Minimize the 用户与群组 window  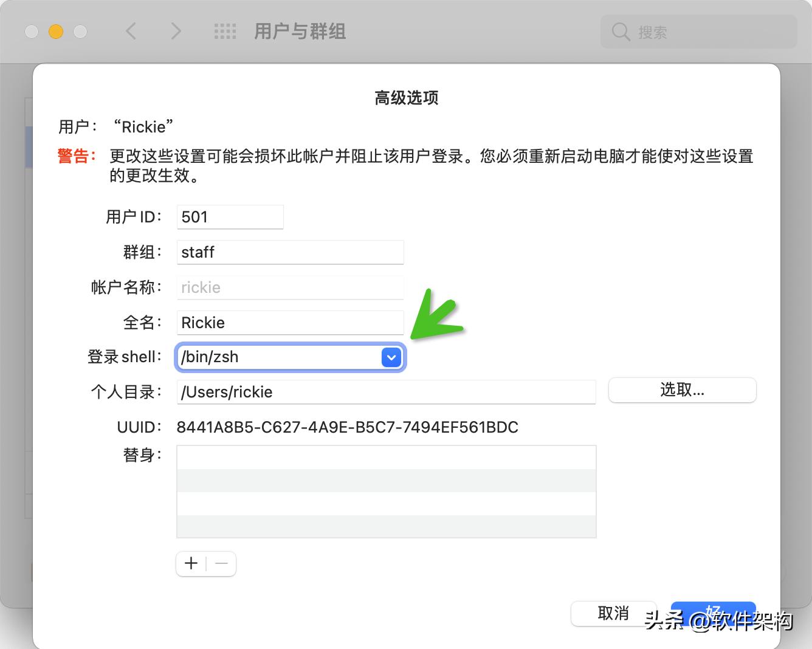55,31
